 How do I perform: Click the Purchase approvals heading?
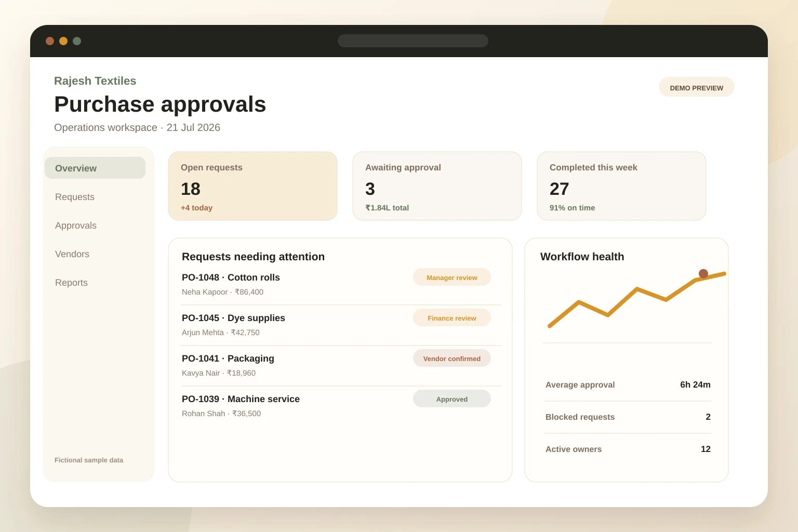click(160, 104)
